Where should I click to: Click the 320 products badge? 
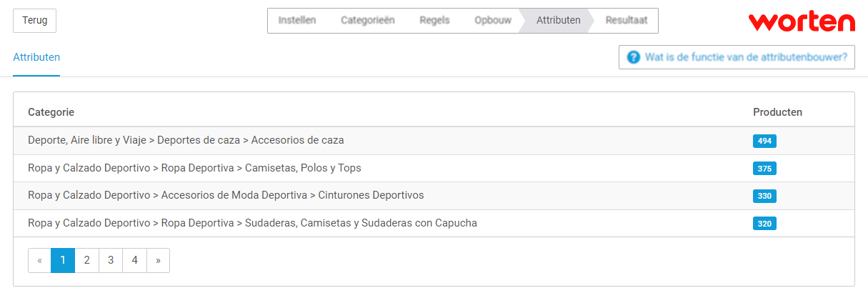tap(764, 224)
